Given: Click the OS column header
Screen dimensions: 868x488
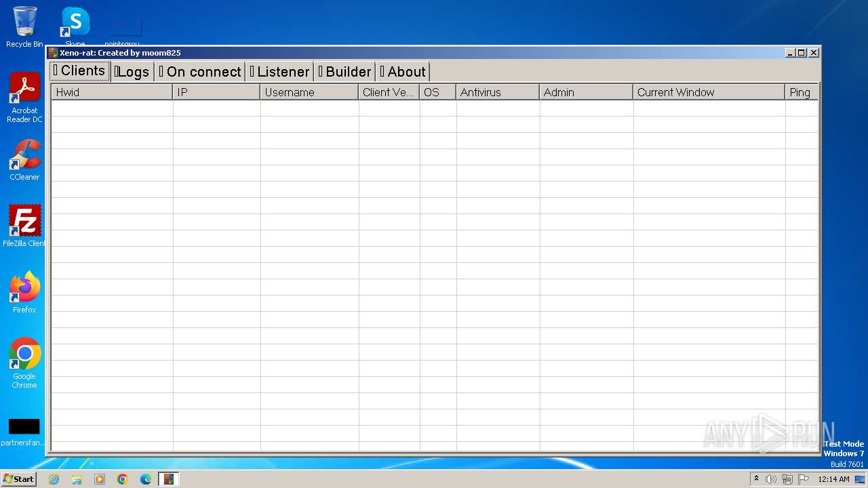Looking at the screenshot, I should pyautogui.click(x=437, y=92).
